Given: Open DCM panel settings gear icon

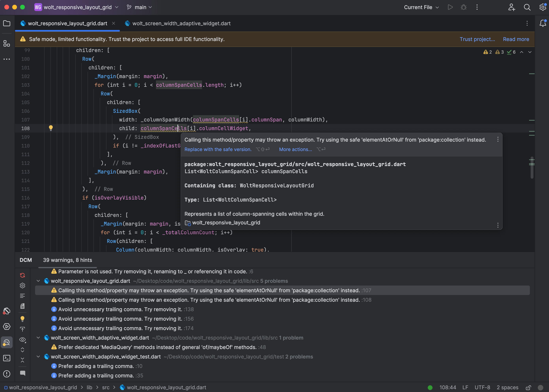Looking at the screenshot, I should 22,286.
